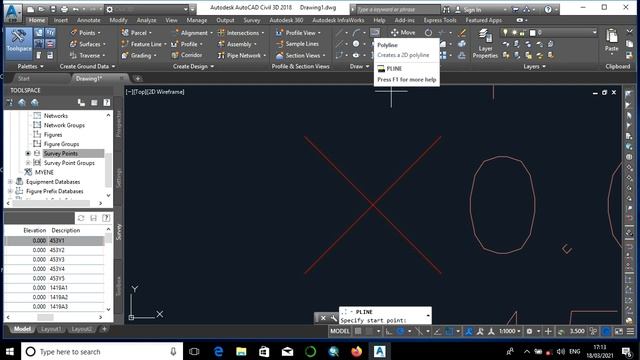Click the Toolspace help icon
This screenshot has height=360, width=640.
coord(107,102)
